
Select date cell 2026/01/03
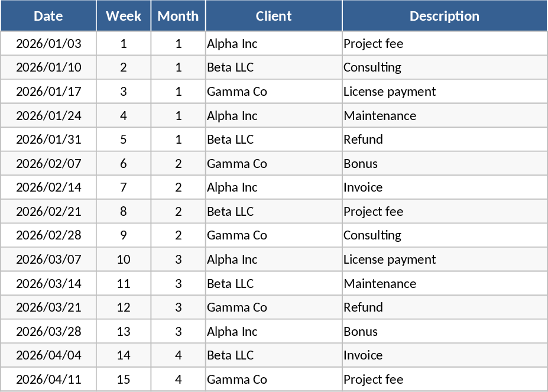[48, 44]
